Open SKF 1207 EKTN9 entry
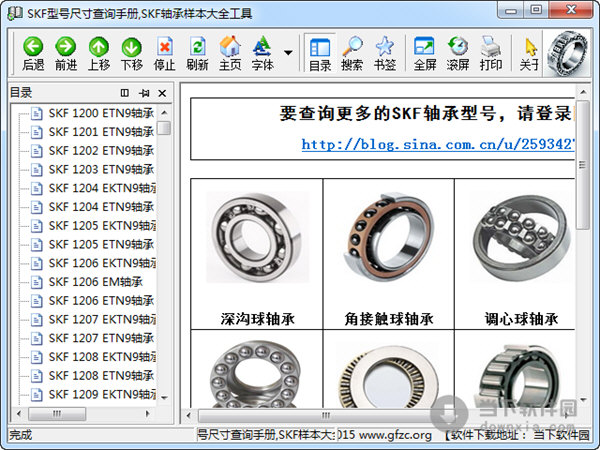Viewport: 600px width, 450px height. tap(102, 319)
